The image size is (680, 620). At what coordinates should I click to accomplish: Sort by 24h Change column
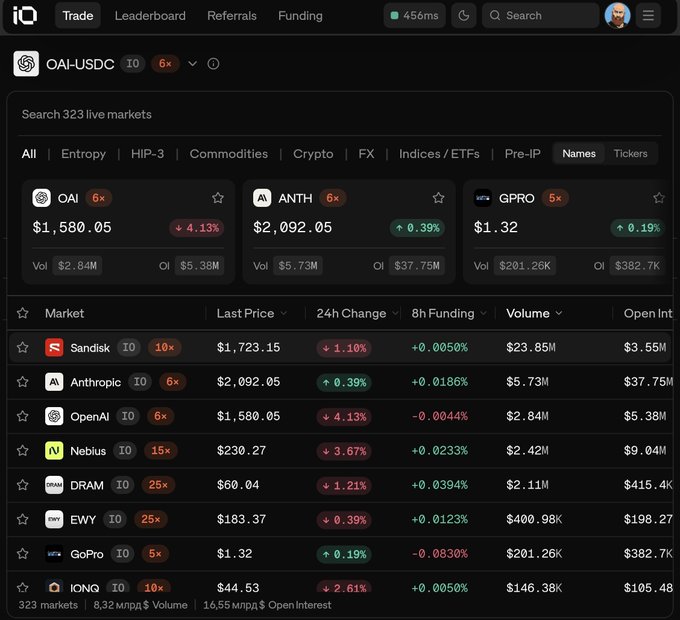coord(357,313)
